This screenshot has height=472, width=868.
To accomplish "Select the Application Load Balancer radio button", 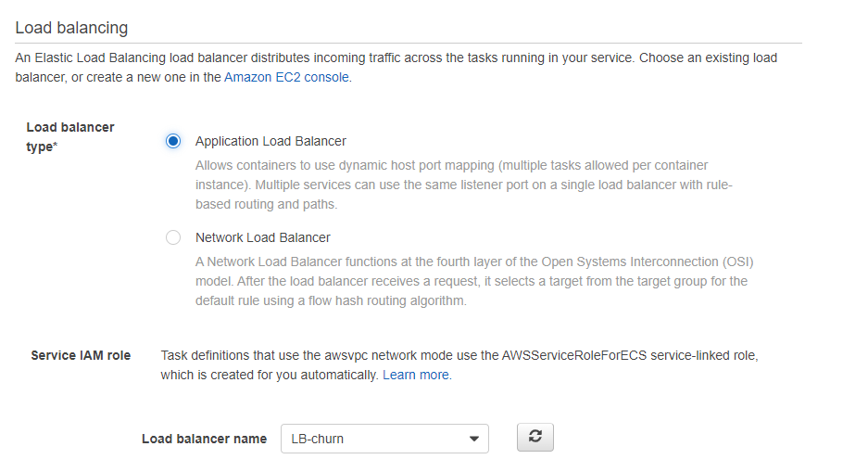I will pyautogui.click(x=173, y=141).
